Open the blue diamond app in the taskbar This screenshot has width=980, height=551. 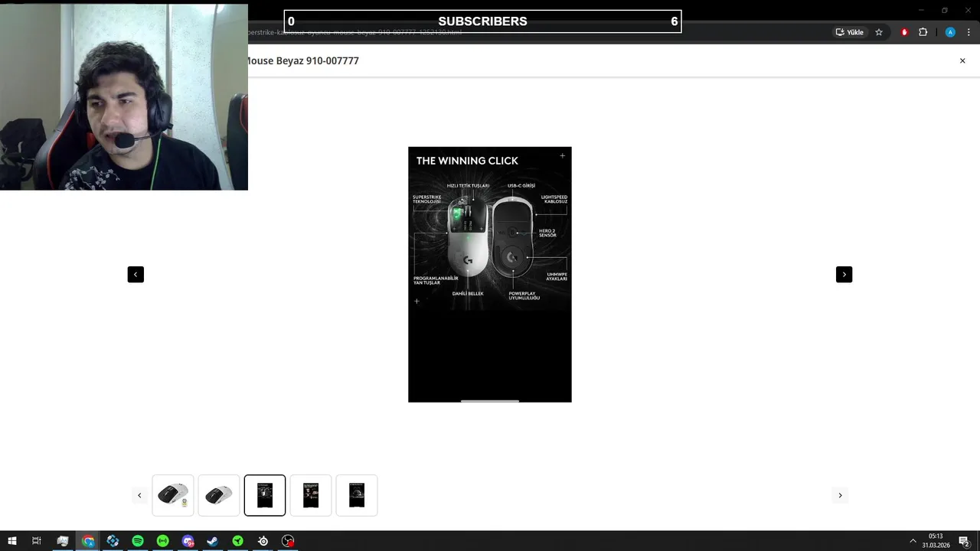pos(113,541)
